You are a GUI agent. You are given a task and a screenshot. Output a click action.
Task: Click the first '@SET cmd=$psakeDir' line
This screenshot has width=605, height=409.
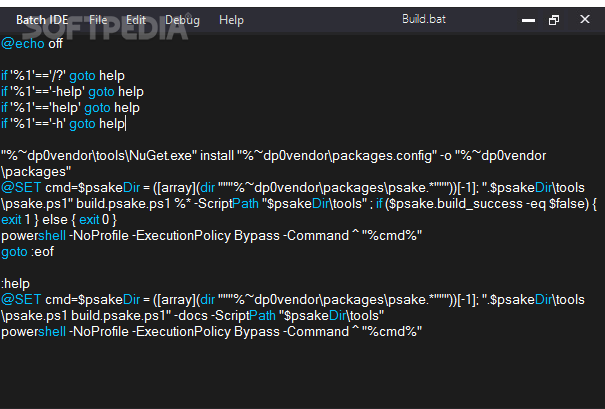(x=293, y=188)
